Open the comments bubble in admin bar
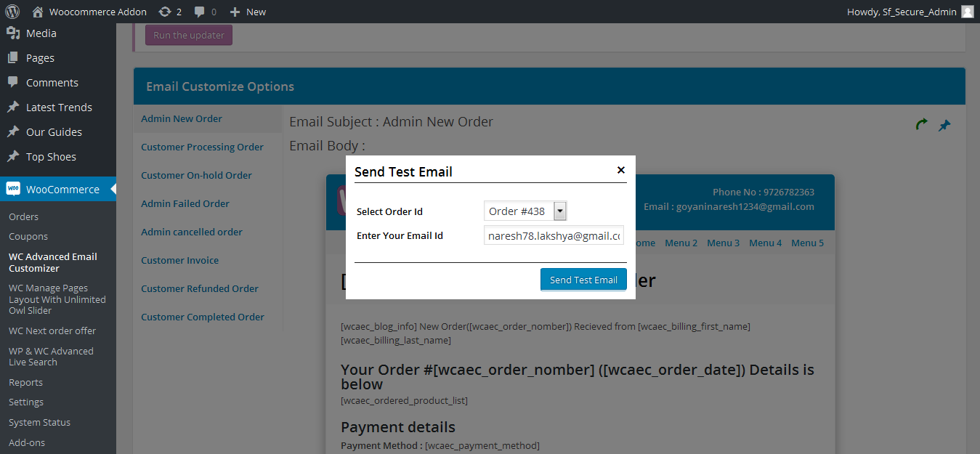Screen dimensions: 980x454 pos(206,12)
